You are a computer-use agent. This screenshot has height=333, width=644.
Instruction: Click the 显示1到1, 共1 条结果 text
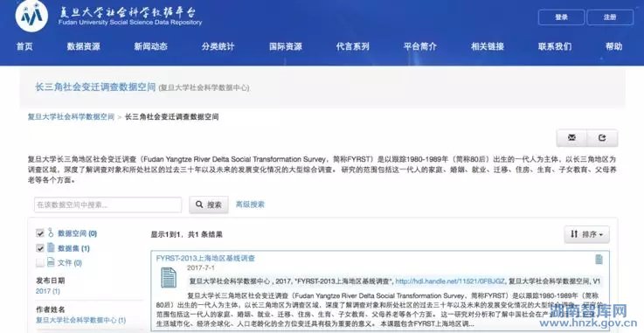(186, 234)
